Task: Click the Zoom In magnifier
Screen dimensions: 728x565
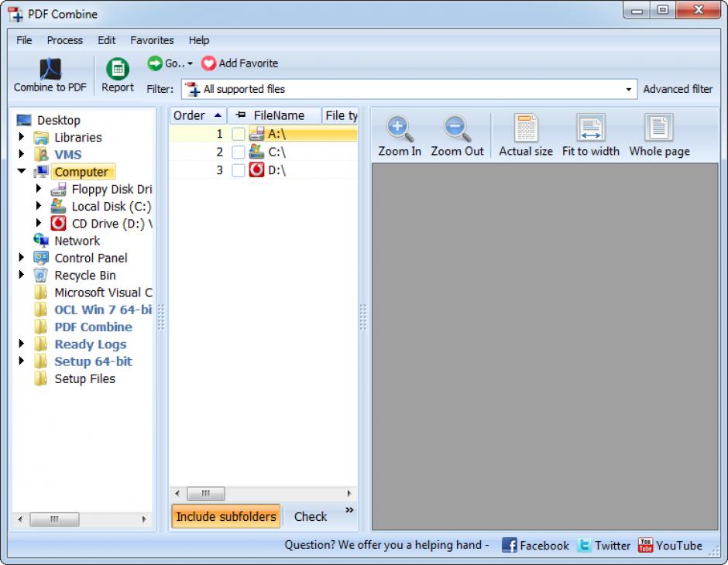Action: [x=399, y=128]
